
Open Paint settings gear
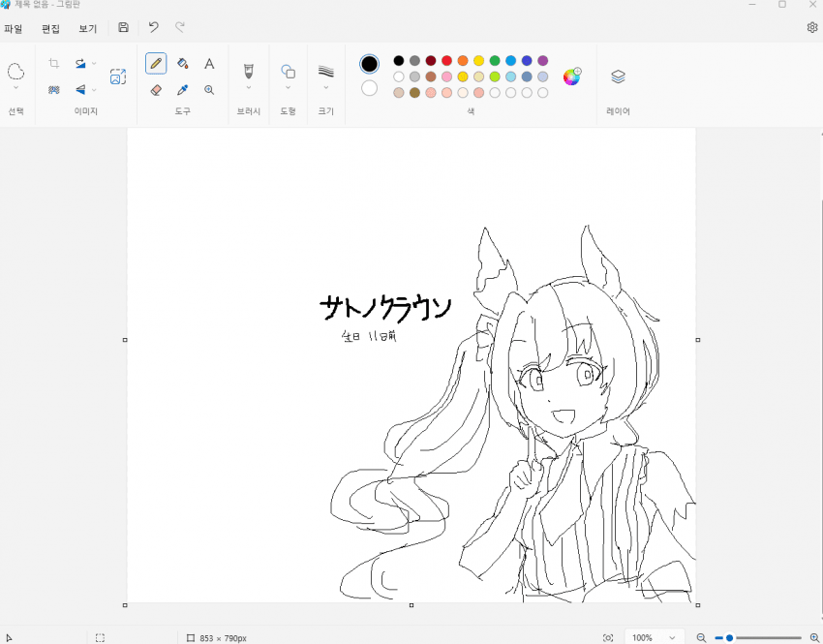812,27
